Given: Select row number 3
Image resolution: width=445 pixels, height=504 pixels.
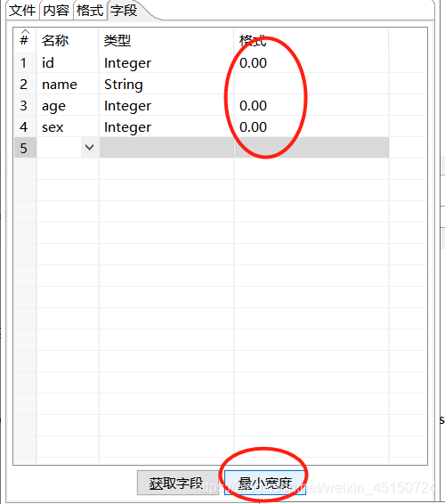Looking at the screenshot, I should (x=25, y=105).
